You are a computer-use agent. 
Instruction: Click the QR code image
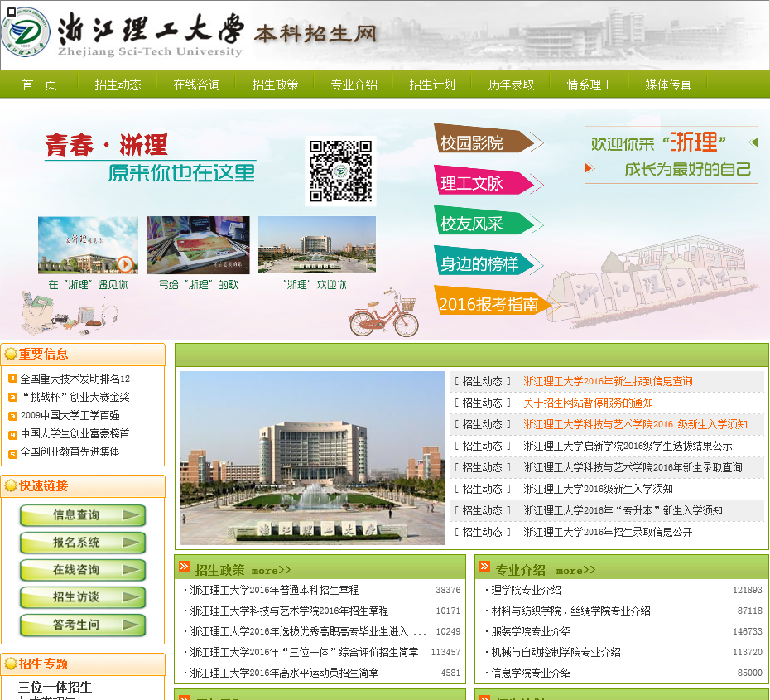[x=340, y=171]
